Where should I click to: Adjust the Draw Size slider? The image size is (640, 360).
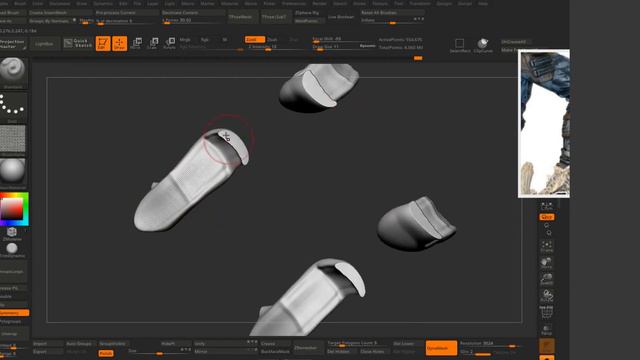click(x=336, y=47)
